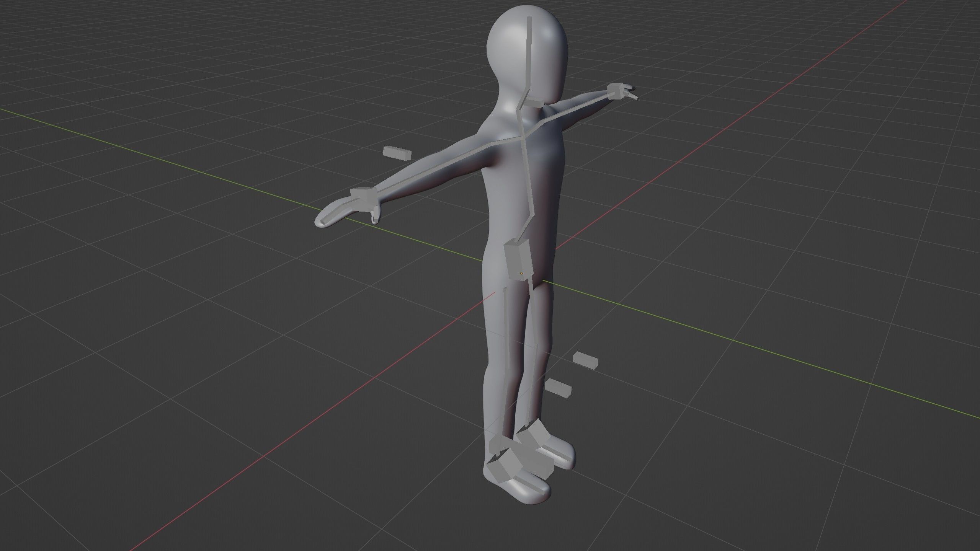Select the box control on the far hand

pyautogui.click(x=616, y=92)
